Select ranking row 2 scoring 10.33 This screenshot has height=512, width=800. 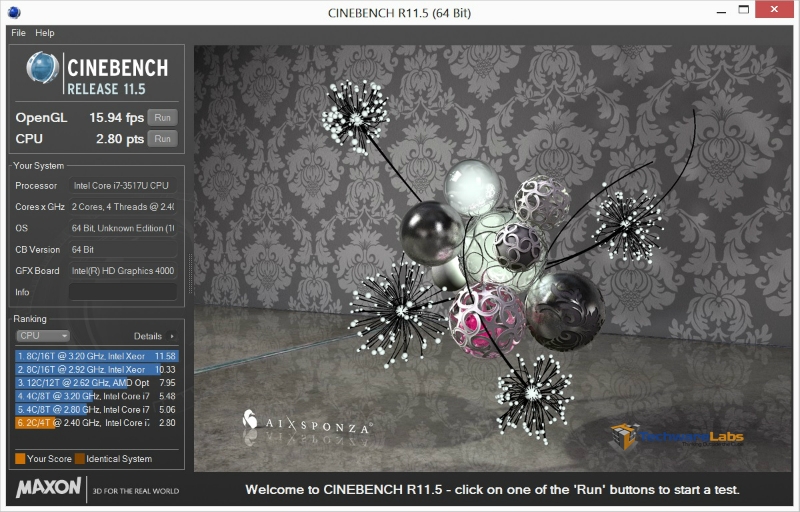coord(96,369)
